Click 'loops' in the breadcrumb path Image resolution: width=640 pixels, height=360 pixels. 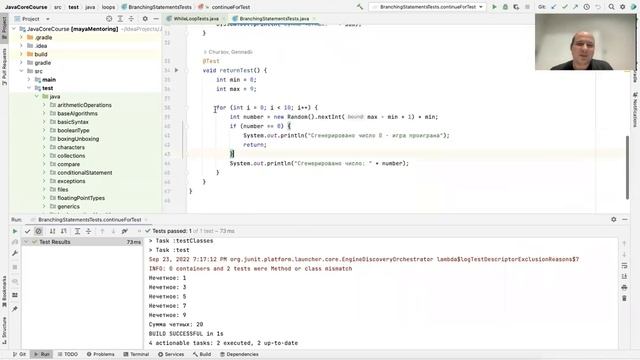tap(108, 7)
